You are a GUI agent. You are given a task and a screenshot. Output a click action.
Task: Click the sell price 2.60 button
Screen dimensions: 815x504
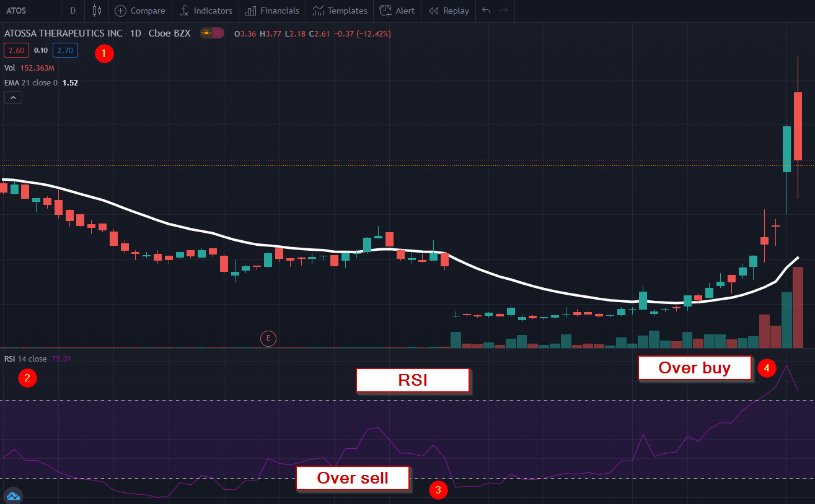(16, 51)
